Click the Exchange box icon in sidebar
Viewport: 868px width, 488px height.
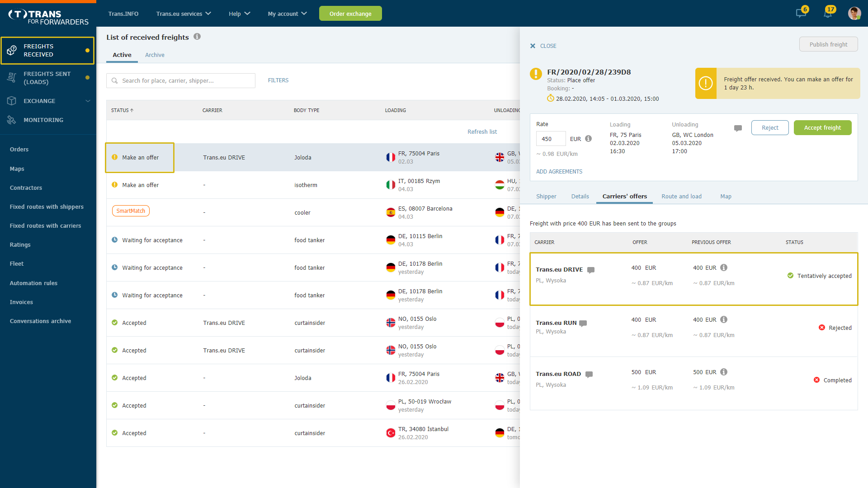12,101
